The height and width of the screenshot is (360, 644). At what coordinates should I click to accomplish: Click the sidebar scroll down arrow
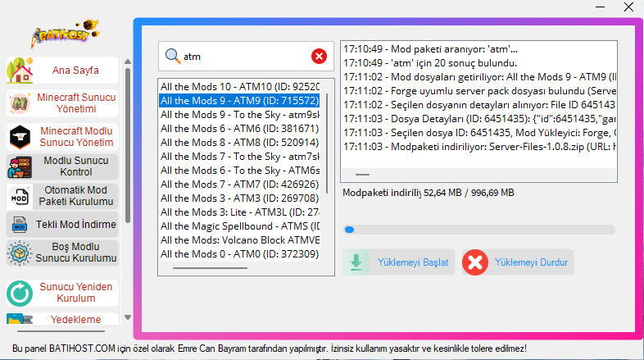(128, 317)
